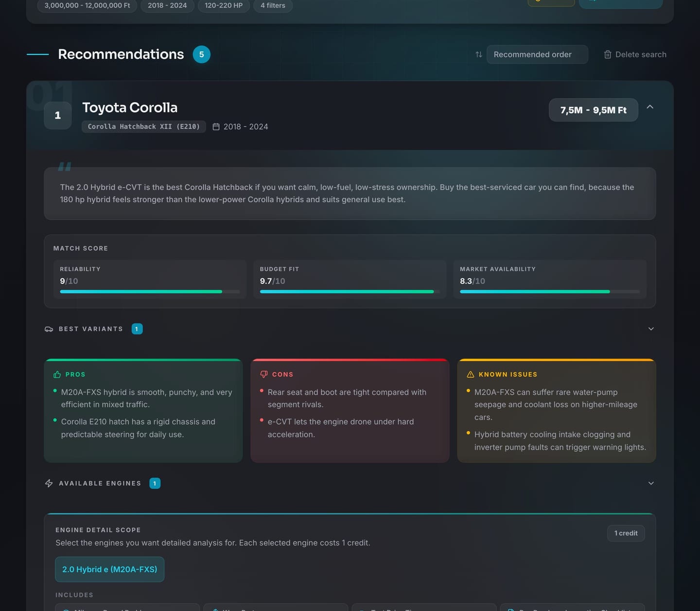Click the Available Engines count badge
700x611 pixels.
155,483
